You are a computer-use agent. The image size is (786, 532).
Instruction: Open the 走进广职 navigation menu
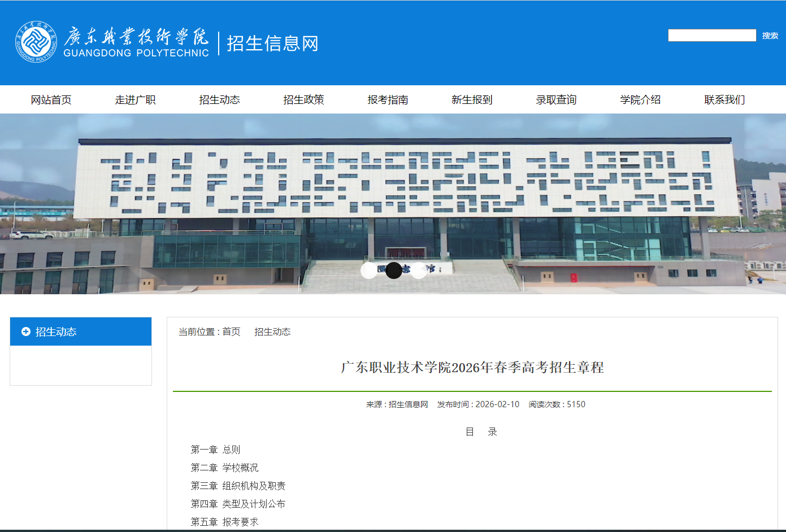click(x=135, y=99)
